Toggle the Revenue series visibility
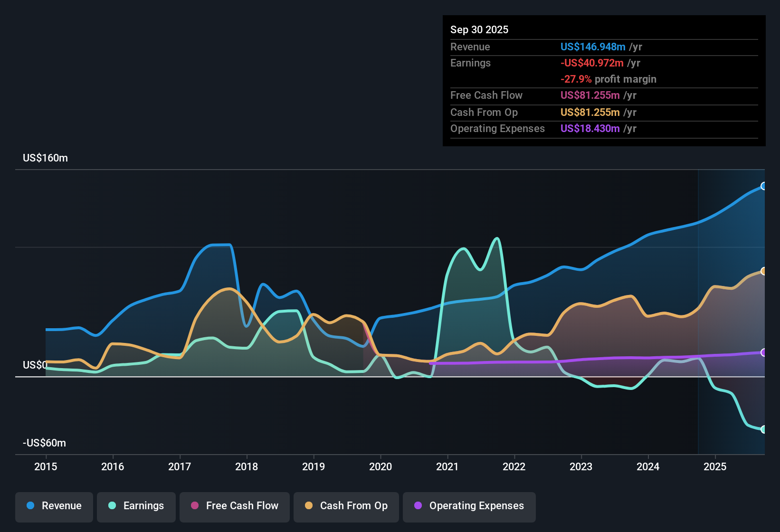 pyautogui.click(x=54, y=506)
